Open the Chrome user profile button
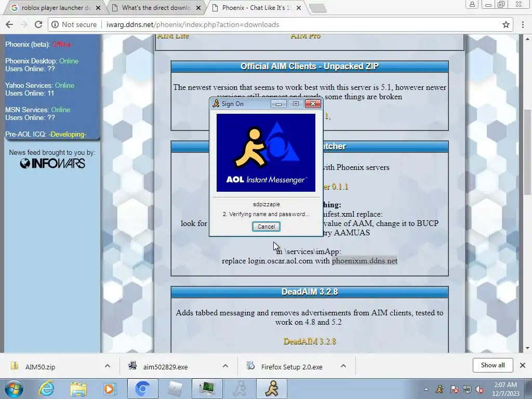Viewport: 532px width, 399px height. 472,4
